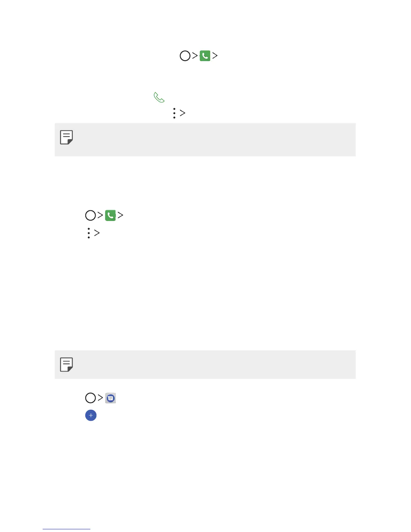Open three-dot menu below the call handset
The image size is (411, 532).
pos(174,113)
